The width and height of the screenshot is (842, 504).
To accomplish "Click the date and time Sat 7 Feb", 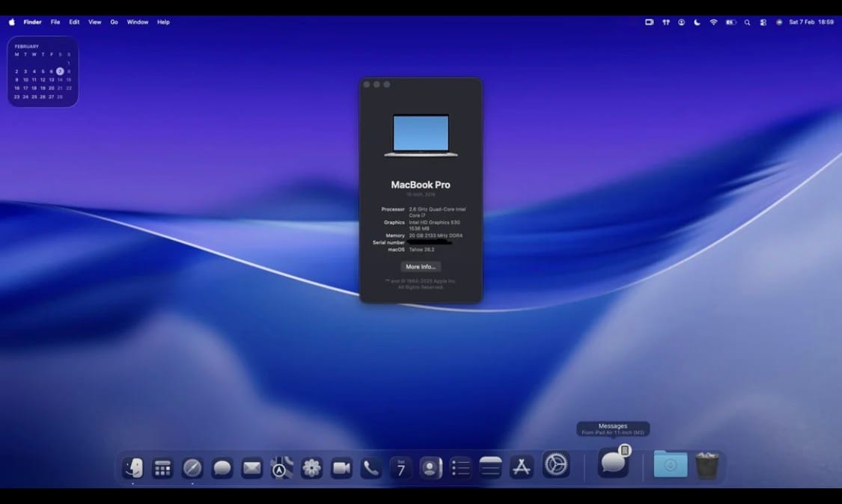I will click(811, 22).
